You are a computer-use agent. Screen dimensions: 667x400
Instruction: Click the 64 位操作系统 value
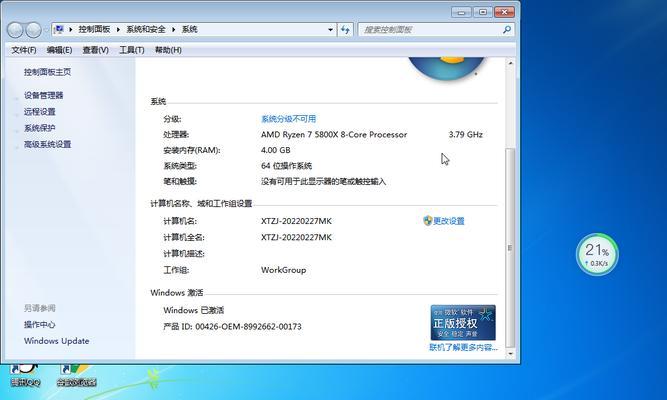(x=286, y=166)
